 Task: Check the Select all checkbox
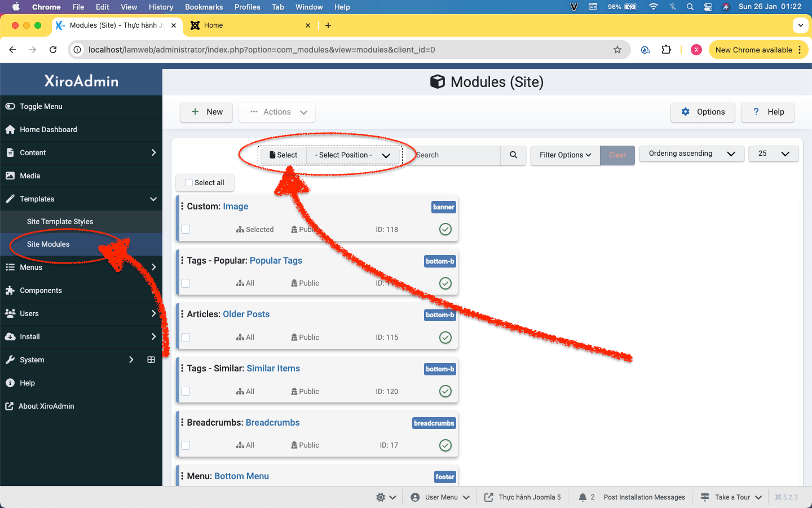pos(189,182)
